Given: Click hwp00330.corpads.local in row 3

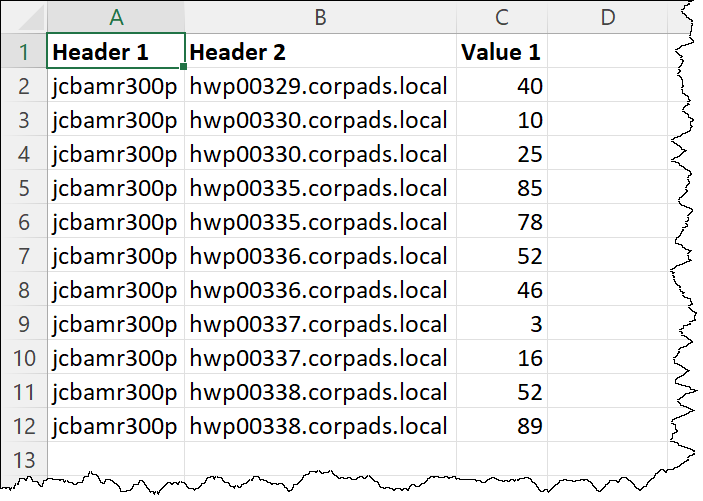Looking at the screenshot, I should [x=321, y=119].
